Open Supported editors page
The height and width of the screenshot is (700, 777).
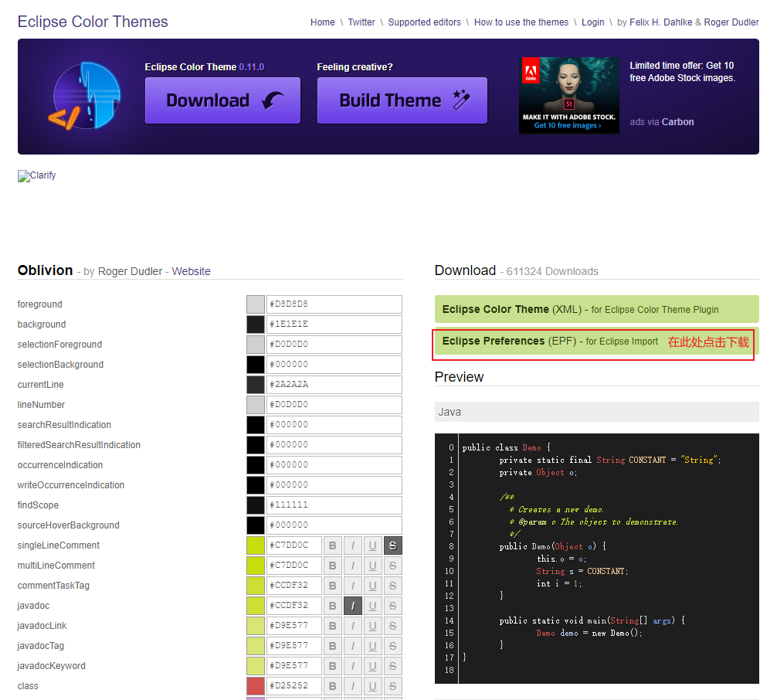(424, 22)
